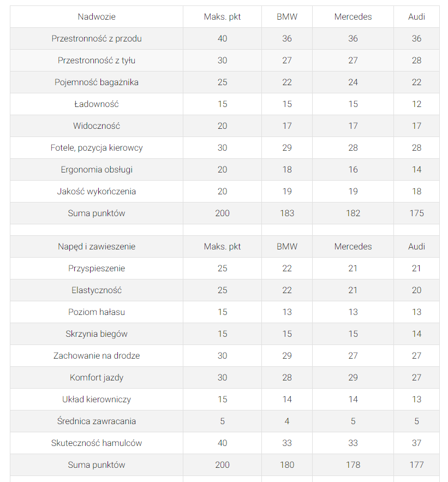This screenshot has width=448, height=482.
Task: Select Audi's Ładowność score of 12
Action: click(x=416, y=104)
